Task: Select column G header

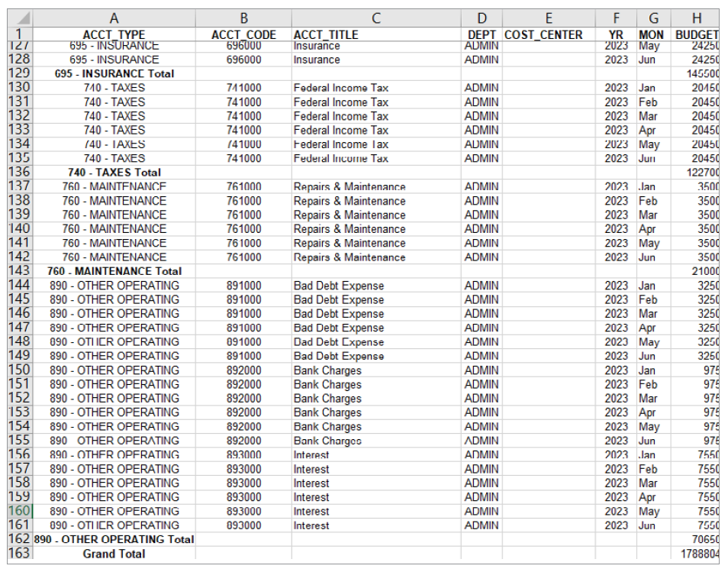Action: click(654, 18)
